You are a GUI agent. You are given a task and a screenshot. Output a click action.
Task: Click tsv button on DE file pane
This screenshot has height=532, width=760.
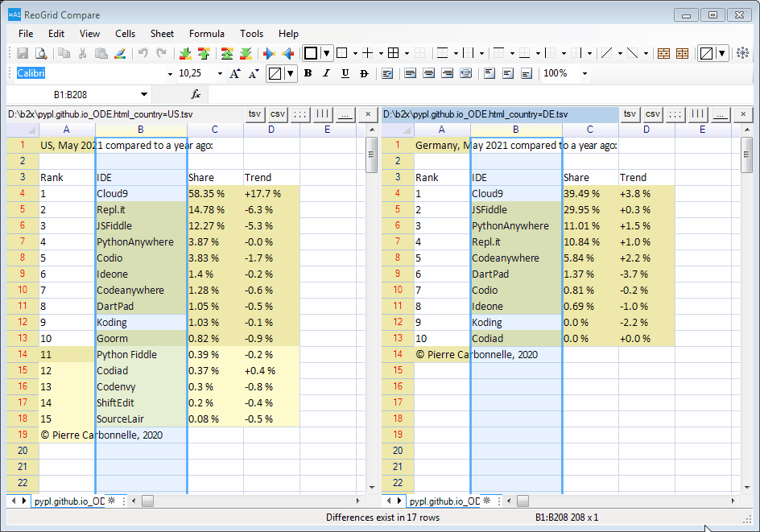630,114
